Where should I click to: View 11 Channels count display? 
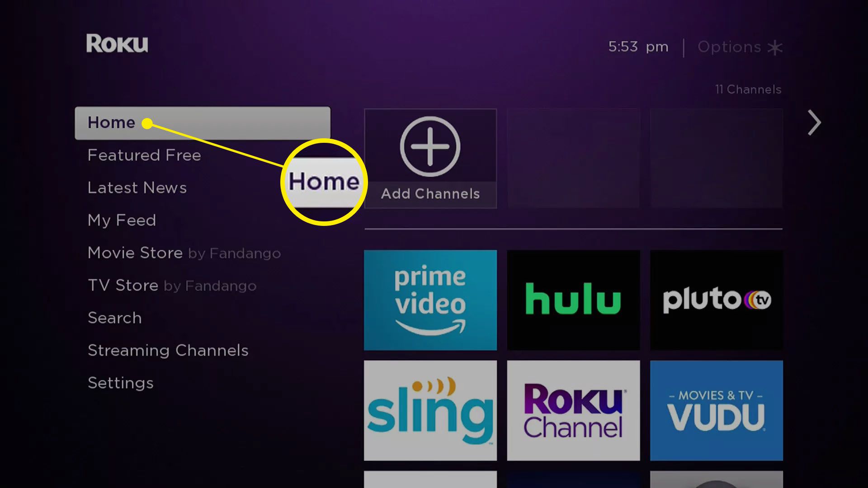click(748, 89)
